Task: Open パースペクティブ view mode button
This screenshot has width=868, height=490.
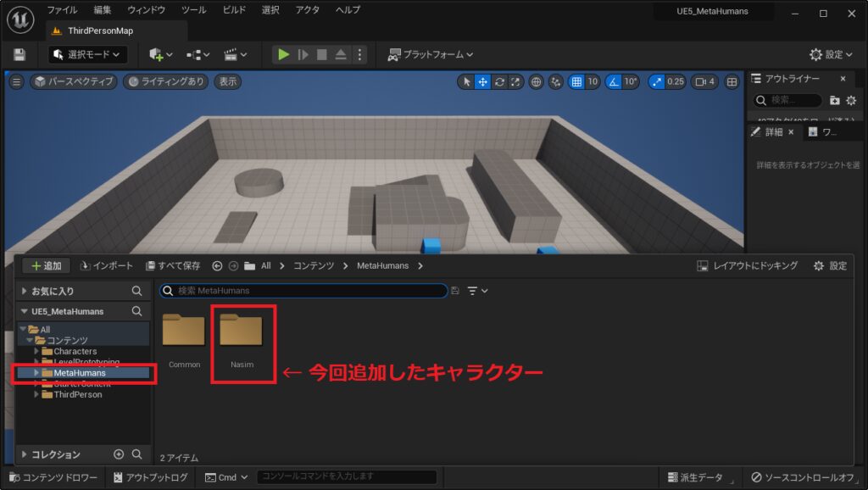Action: [74, 81]
